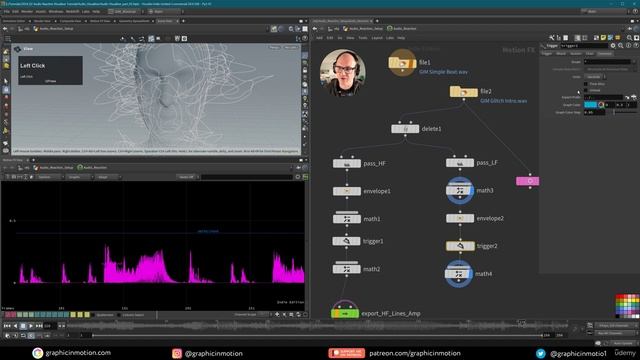Open the Windows menu

[x=56, y=11]
